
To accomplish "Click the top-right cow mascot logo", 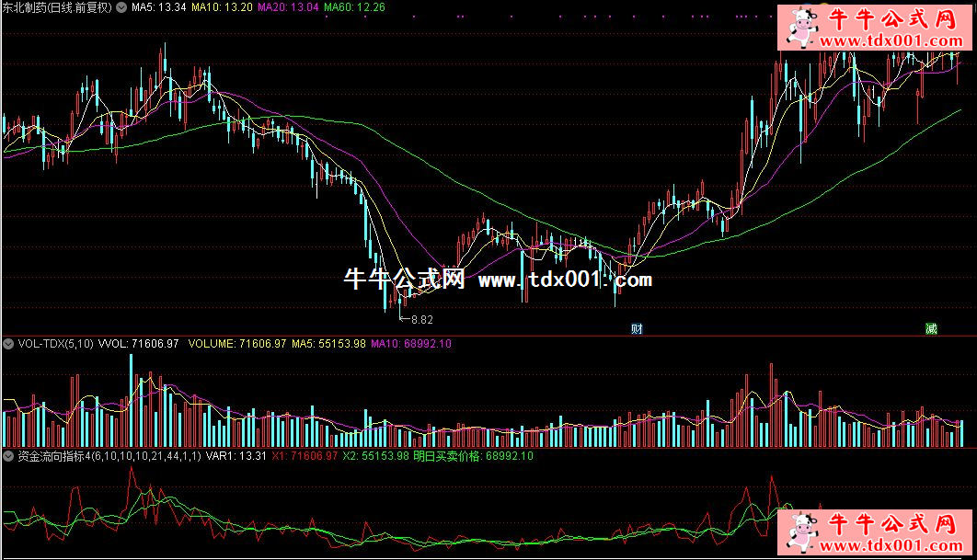I will tap(799, 28).
